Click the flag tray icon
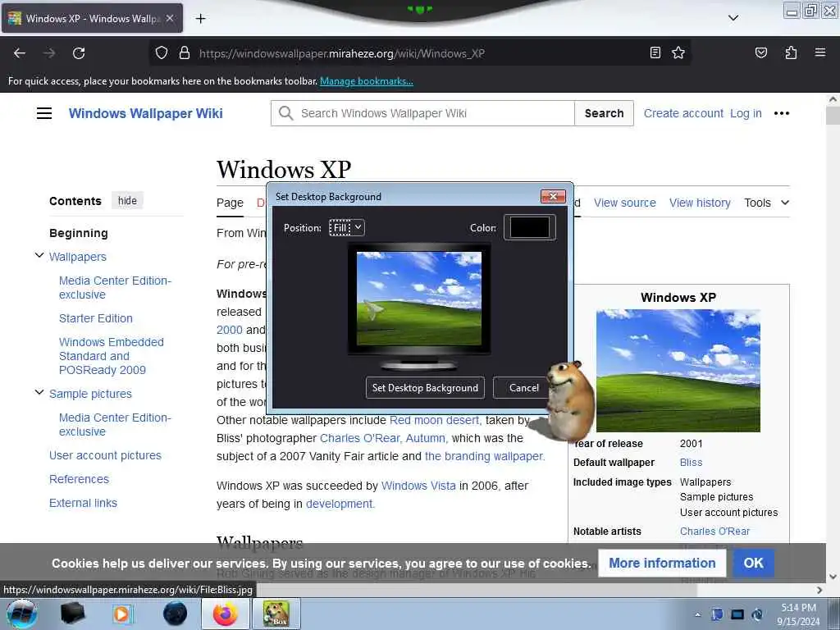 click(x=717, y=614)
